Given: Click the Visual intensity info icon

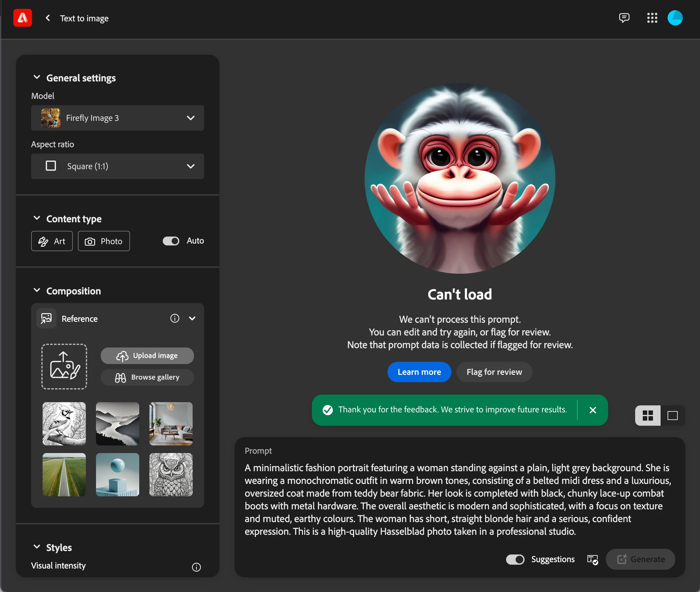Looking at the screenshot, I should [196, 567].
